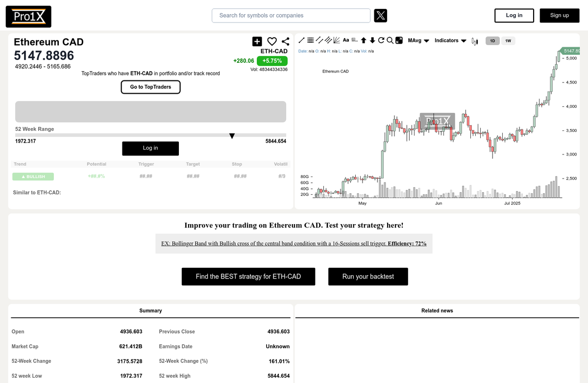The image size is (588, 383).
Task: Click the Market Cap value 621.412B
Action: pos(131,347)
